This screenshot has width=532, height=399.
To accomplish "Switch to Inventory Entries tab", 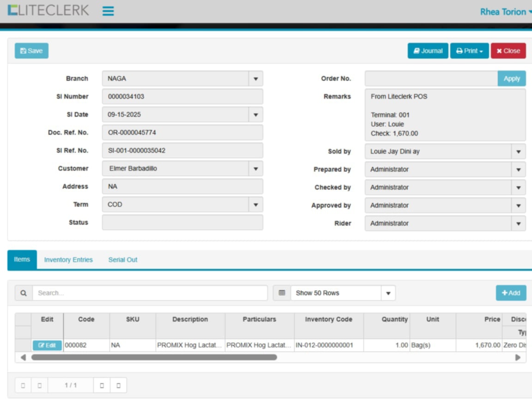I will click(x=68, y=260).
